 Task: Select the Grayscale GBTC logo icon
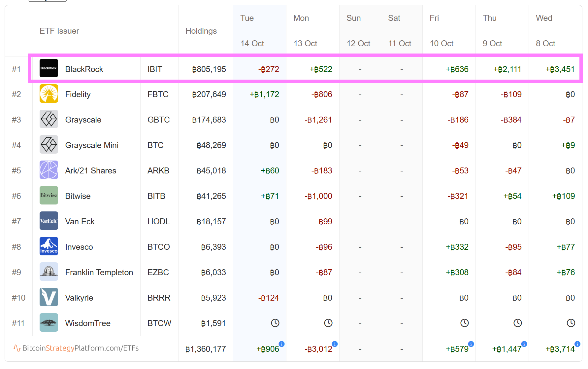click(49, 119)
